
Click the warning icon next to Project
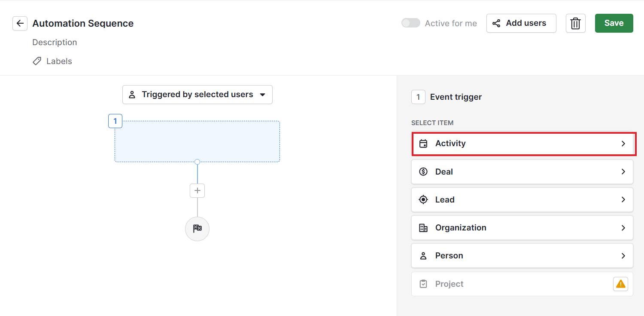click(x=620, y=284)
